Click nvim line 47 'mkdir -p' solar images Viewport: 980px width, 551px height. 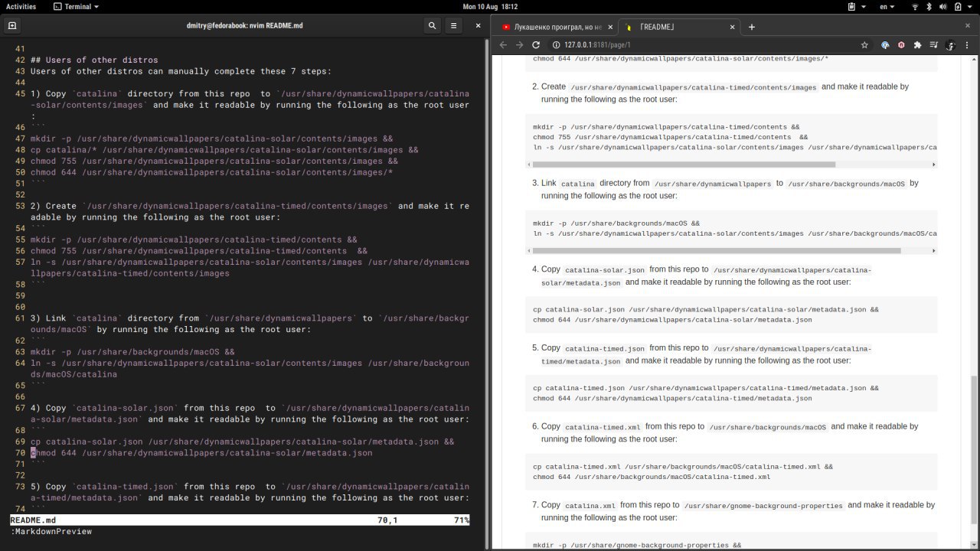(211, 139)
